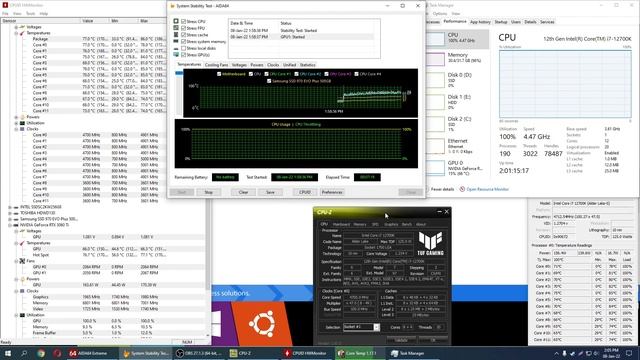This screenshot has height=360, width=640.
Task: Switch to the Bench tab in CPU-Z
Action: [x=407, y=224]
